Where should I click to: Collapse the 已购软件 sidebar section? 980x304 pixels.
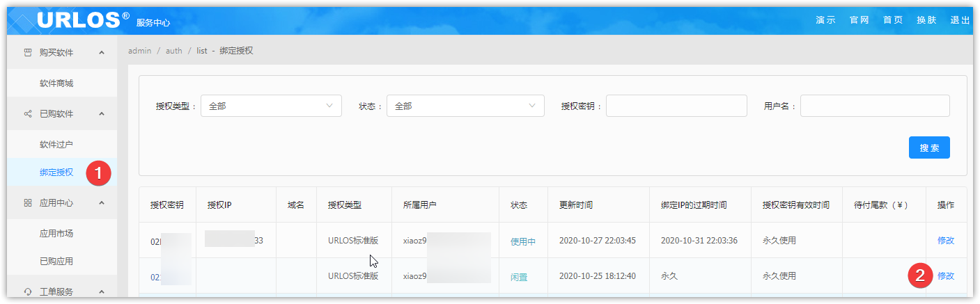[x=102, y=114]
